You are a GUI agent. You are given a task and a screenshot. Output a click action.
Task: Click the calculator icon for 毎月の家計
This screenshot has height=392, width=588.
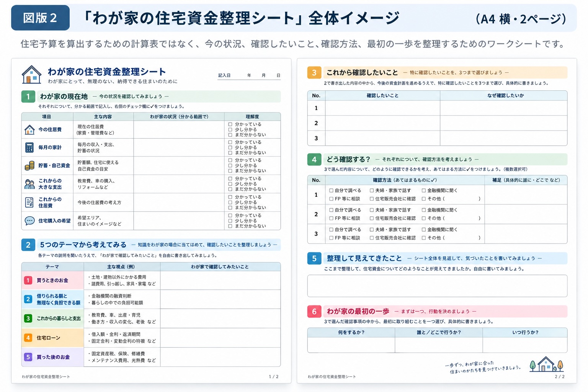point(29,147)
